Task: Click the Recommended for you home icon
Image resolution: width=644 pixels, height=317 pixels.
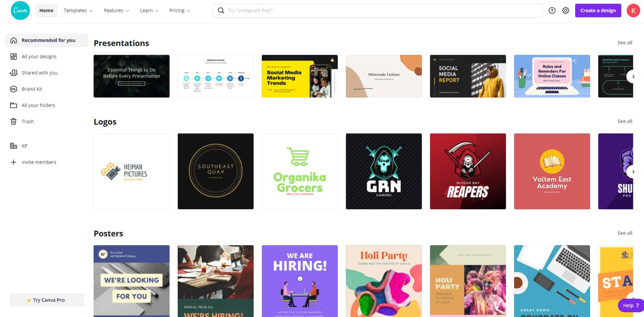Action: (x=14, y=40)
